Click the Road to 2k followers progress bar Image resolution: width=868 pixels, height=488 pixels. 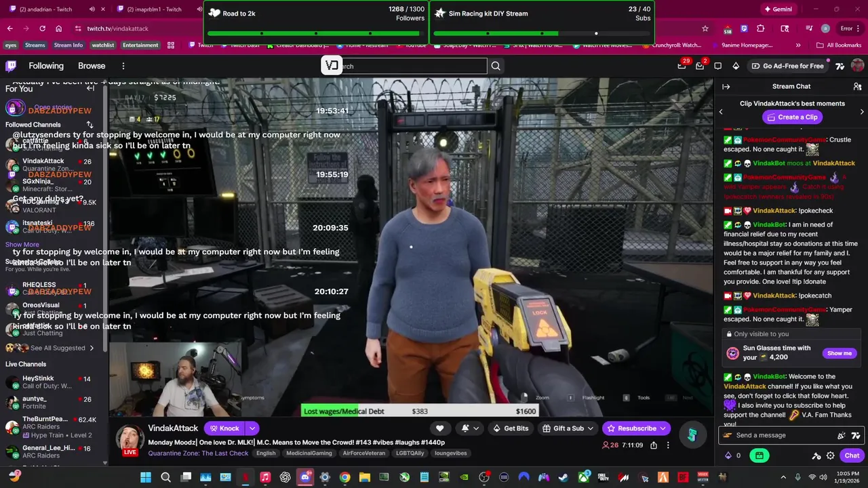point(316,33)
